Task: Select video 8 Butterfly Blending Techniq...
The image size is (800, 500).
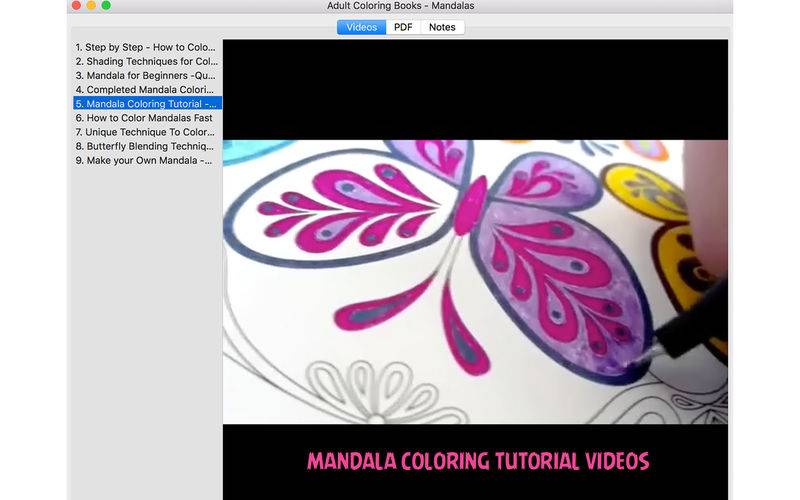Action: pyautogui.click(x=147, y=146)
